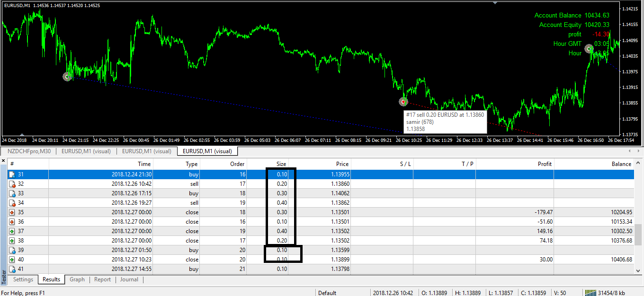Close the Tester panel with X
Image resolution: width=644 pixels, height=296 pixels.
click(4, 161)
